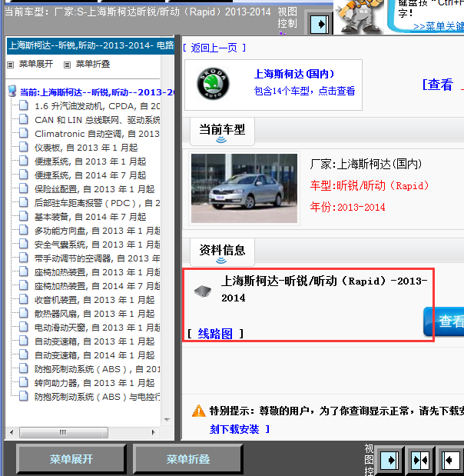
Task: Open the 上海斯柯达(国内) brand link
Action: 294,74
